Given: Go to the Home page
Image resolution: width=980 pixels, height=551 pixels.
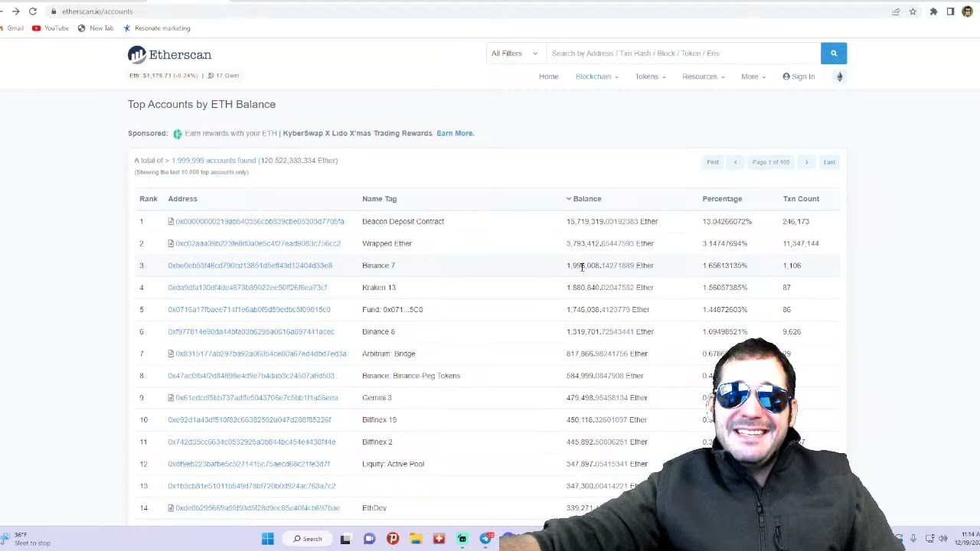Looking at the screenshot, I should tap(548, 77).
